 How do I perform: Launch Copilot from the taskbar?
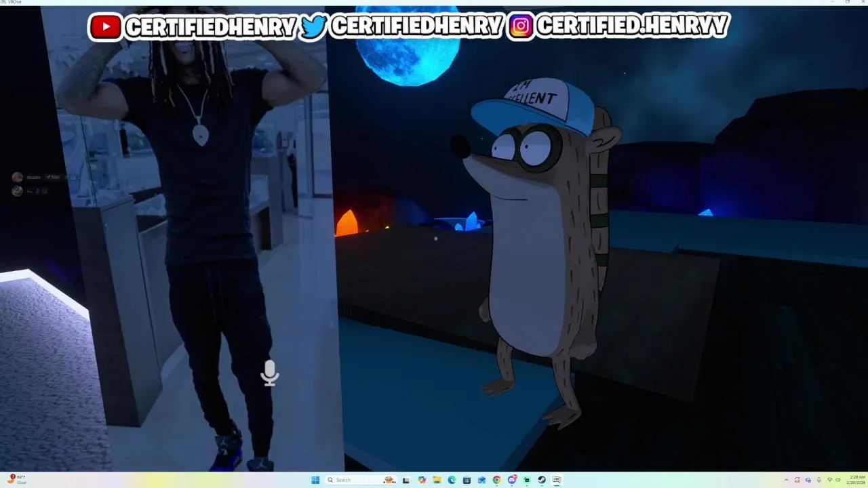(422, 480)
